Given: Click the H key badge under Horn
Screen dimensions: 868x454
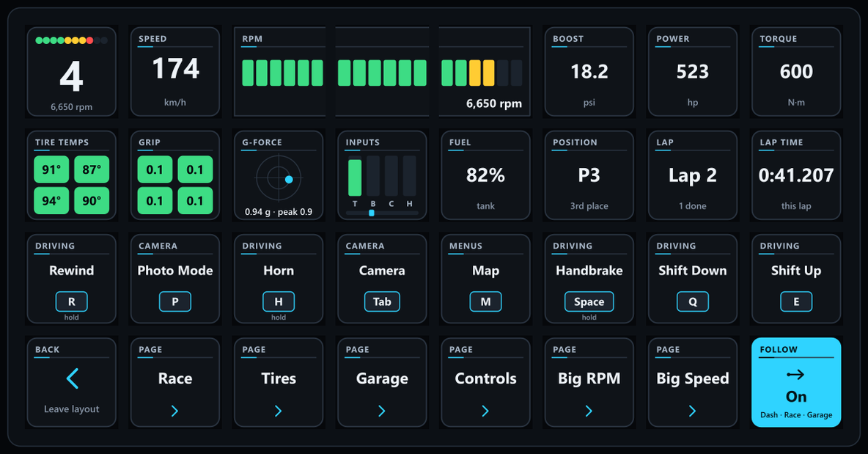Looking at the screenshot, I should (279, 301).
